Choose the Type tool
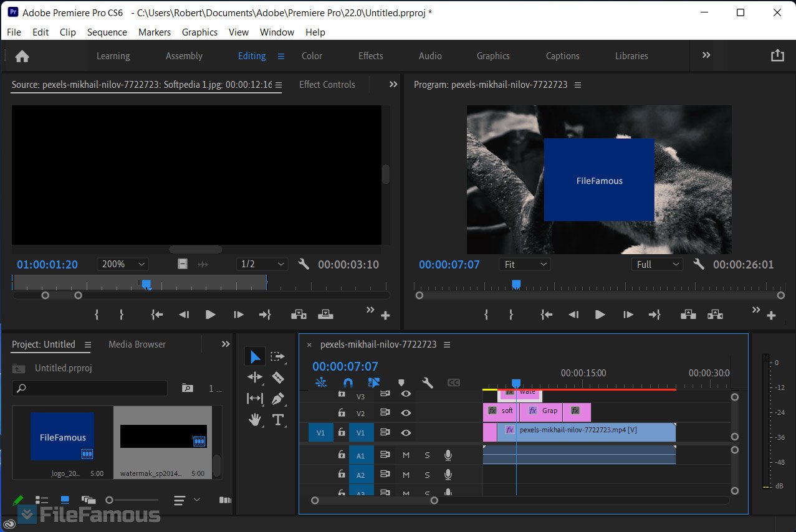 [x=278, y=420]
